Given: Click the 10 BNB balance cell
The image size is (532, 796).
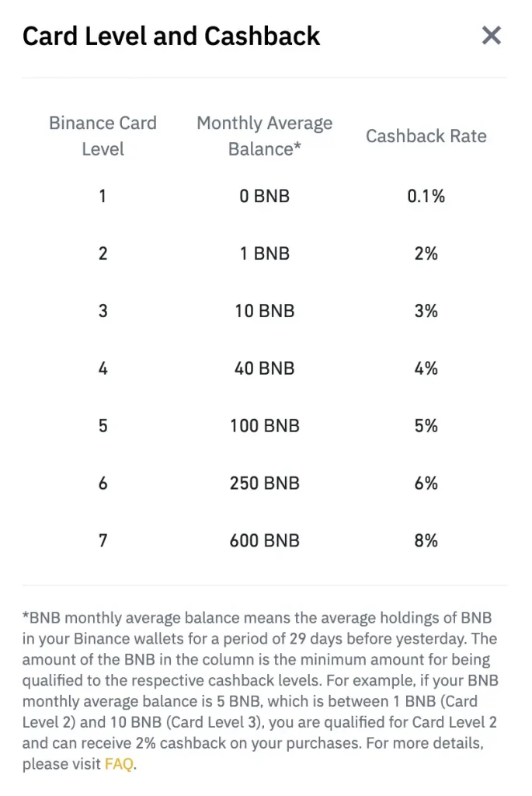Looking at the screenshot, I should point(264,311).
